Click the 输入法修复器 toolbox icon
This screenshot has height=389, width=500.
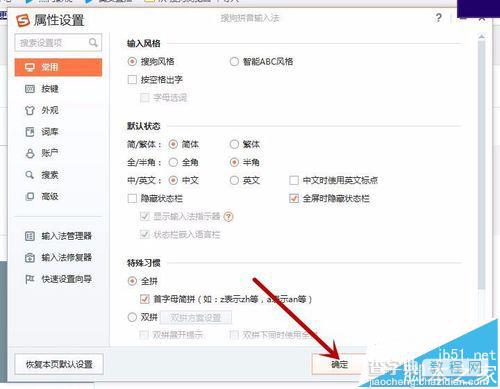coord(30,257)
